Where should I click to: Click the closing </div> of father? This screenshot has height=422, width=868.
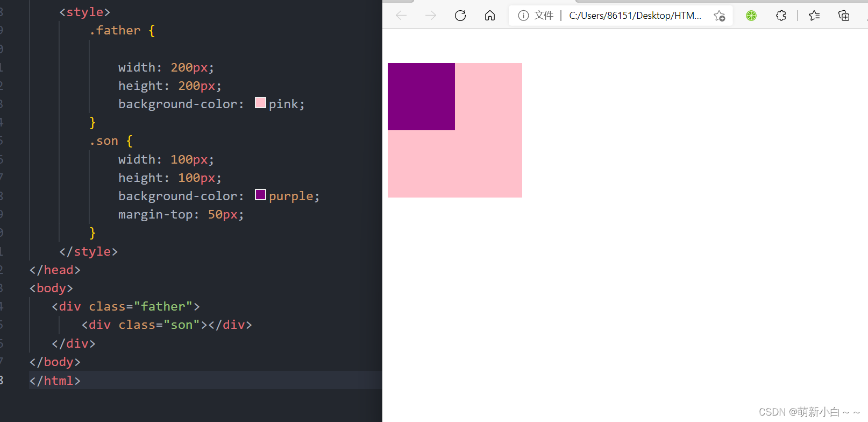[74, 343]
